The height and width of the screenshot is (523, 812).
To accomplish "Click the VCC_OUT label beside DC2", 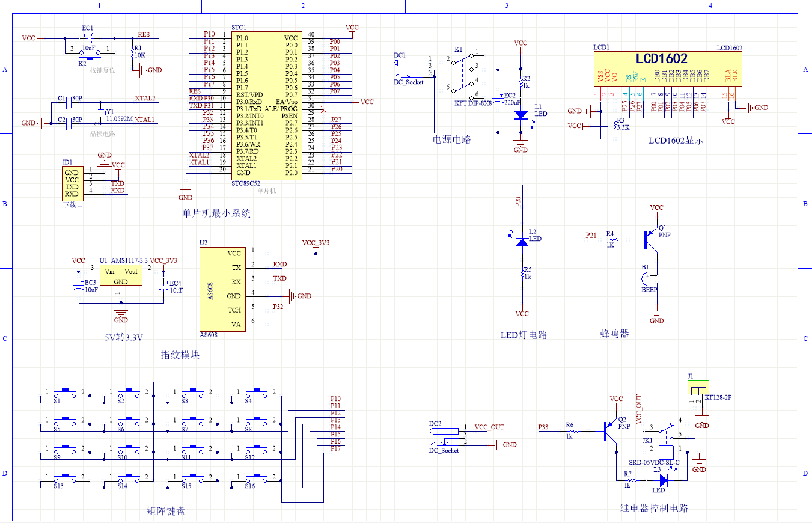I will click(489, 427).
